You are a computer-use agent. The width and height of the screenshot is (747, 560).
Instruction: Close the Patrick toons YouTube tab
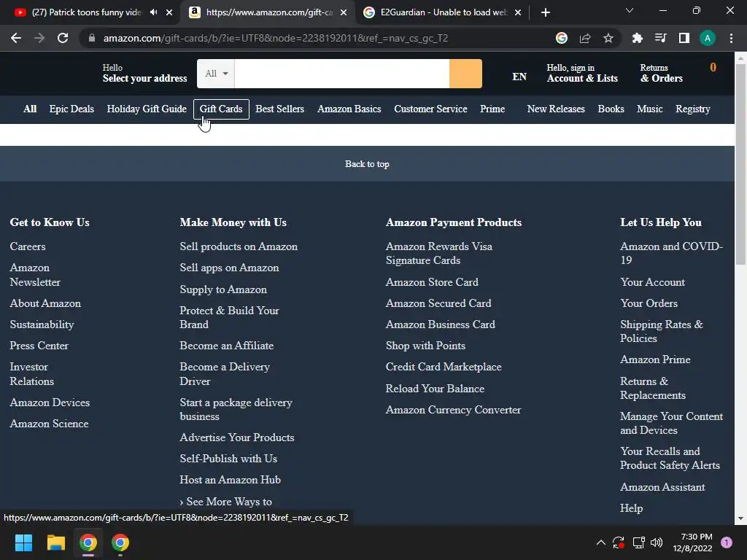[169, 12]
